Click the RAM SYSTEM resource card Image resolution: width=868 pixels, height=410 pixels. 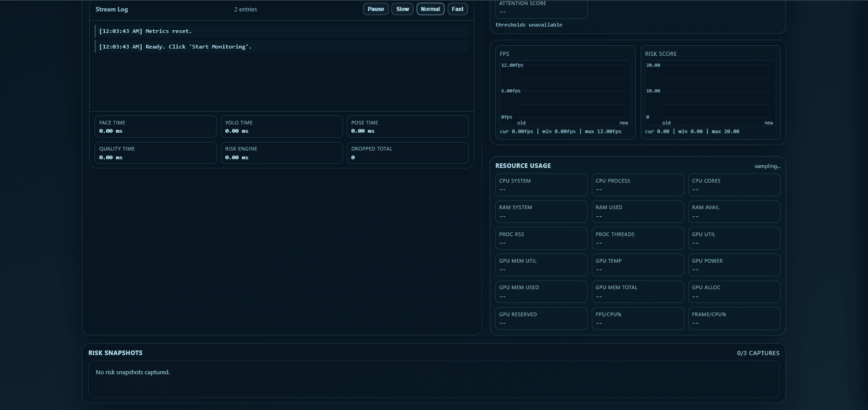pyautogui.click(x=541, y=211)
